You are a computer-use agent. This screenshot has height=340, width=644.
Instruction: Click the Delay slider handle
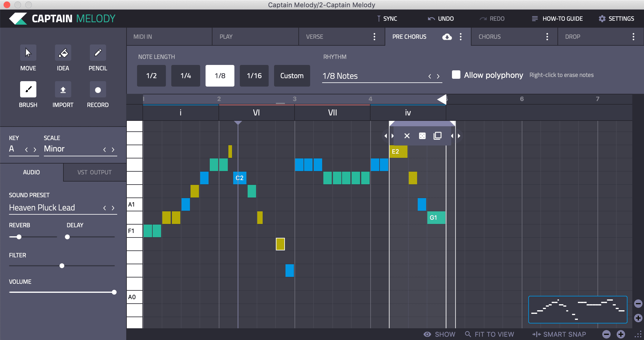click(67, 237)
